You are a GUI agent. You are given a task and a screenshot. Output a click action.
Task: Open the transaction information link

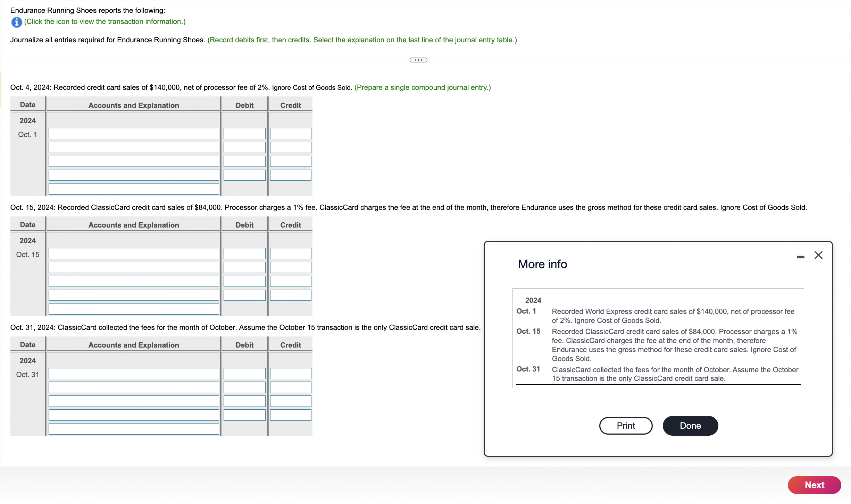[x=105, y=22]
